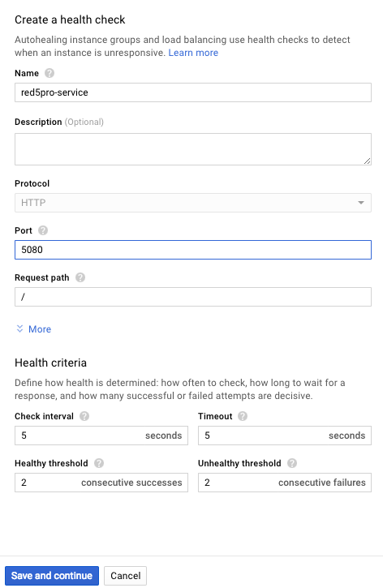Click the double-chevron icon beside More
This screenshot has height=588, width=383.
[20, 329]
